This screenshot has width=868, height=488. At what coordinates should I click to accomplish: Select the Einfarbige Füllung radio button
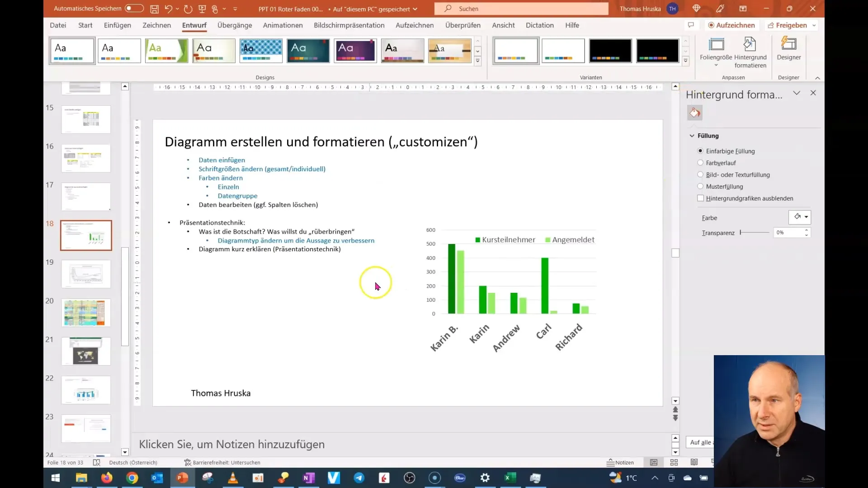(x=700, y=151)
